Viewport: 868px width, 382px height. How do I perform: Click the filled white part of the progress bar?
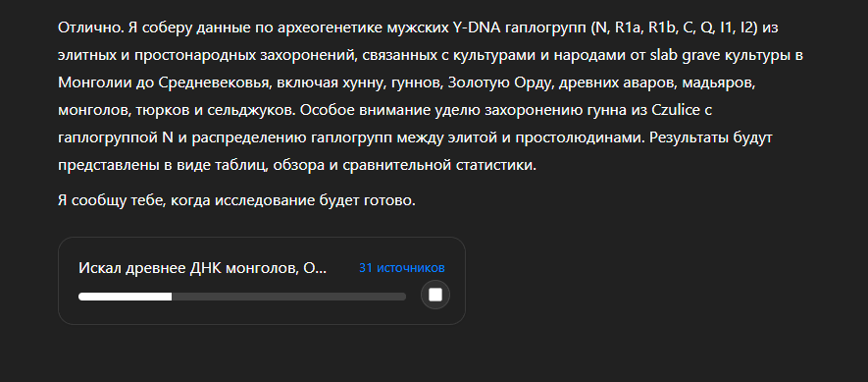pyautogui.click(x=126, y=297)
